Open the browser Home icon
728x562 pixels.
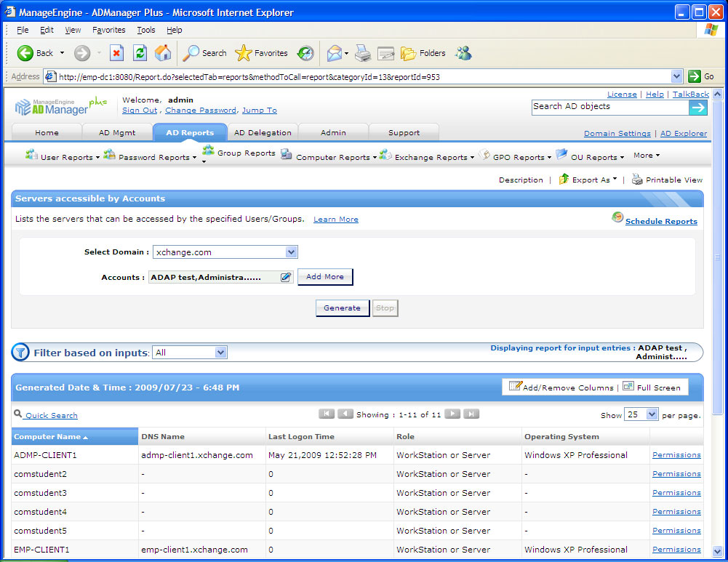162,53
